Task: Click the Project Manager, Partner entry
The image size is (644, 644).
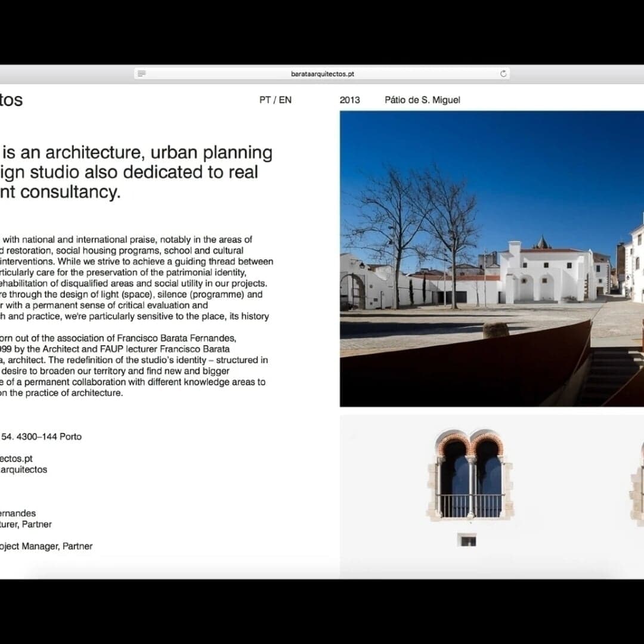Action: pos(46,546)
